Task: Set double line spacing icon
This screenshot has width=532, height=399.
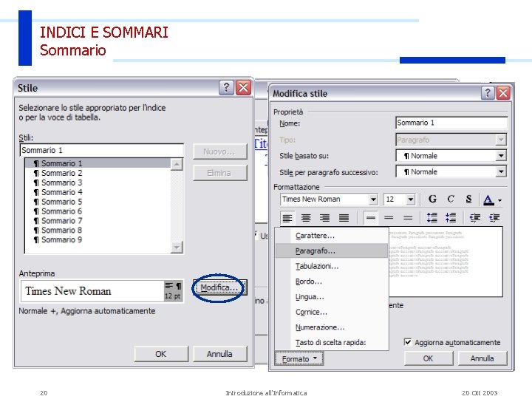Action: pyautogui.click(x=407, y=218)
